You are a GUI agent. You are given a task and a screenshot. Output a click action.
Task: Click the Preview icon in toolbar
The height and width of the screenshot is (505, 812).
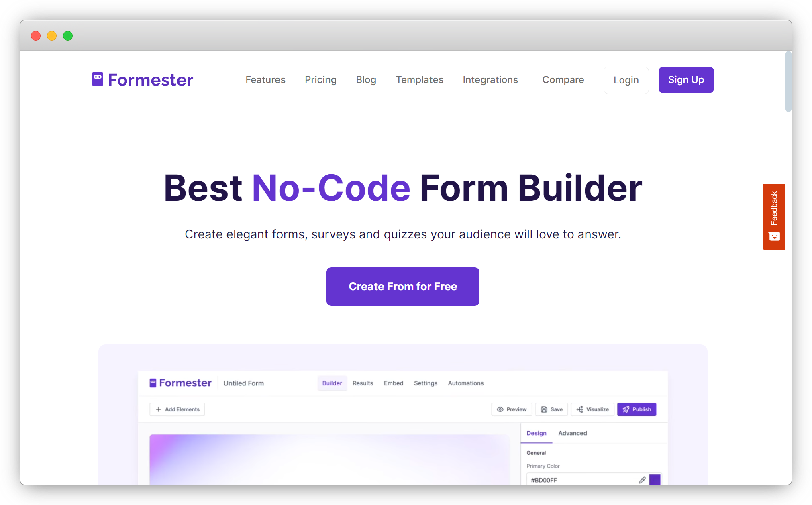pyautogui.click(x=502, y=409)
